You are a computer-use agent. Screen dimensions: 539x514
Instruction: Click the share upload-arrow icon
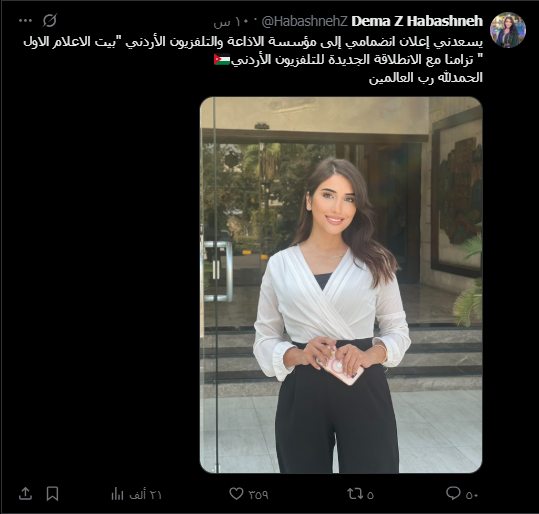pos(25,493)
